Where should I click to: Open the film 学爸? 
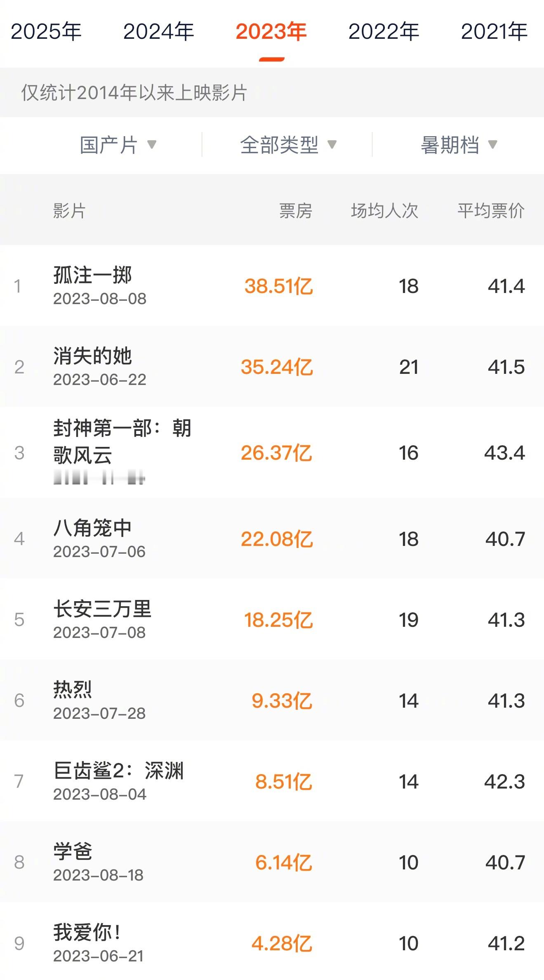point(272,862)
